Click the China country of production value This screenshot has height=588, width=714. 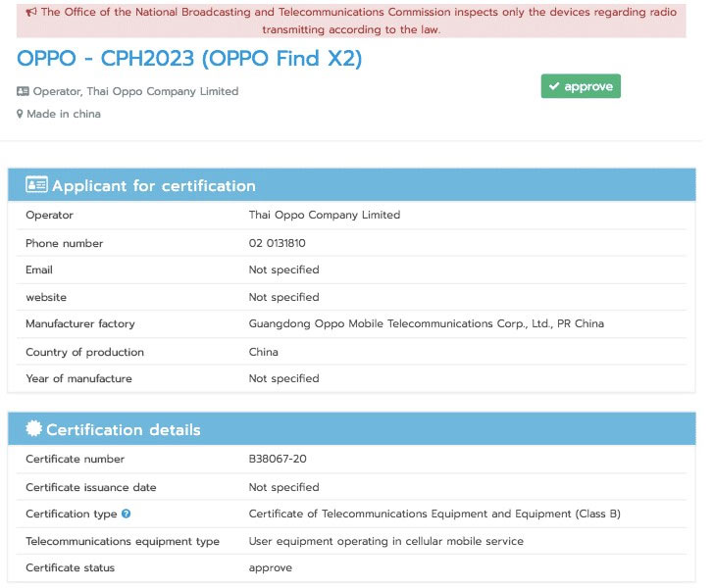(263, 352)
